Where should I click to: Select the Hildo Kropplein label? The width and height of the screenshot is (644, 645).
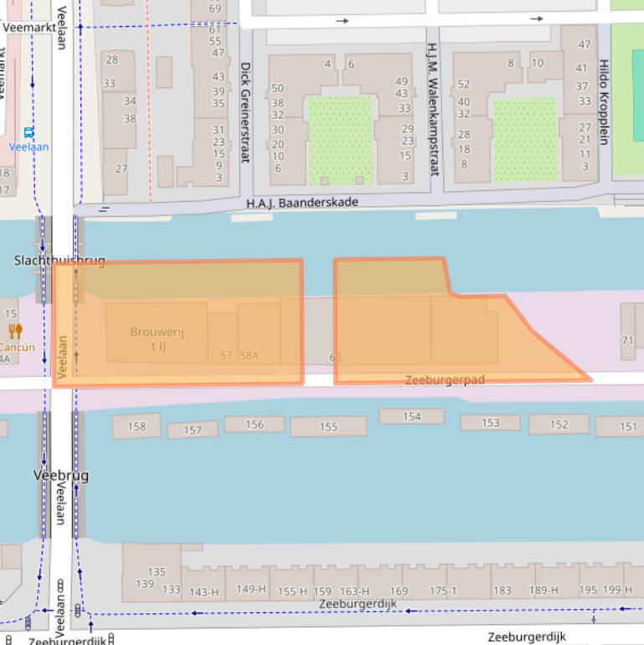[x=604, y=101]
